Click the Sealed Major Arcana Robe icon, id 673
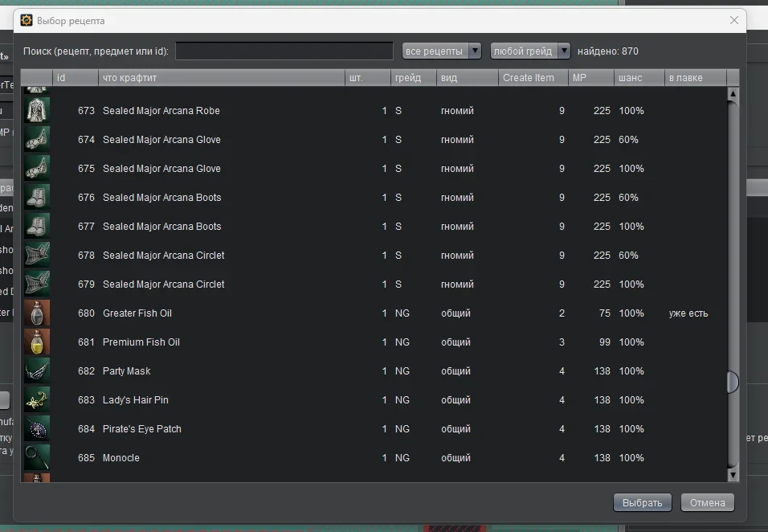The width and height of the screenshot is (768, 532). (37, 110)
